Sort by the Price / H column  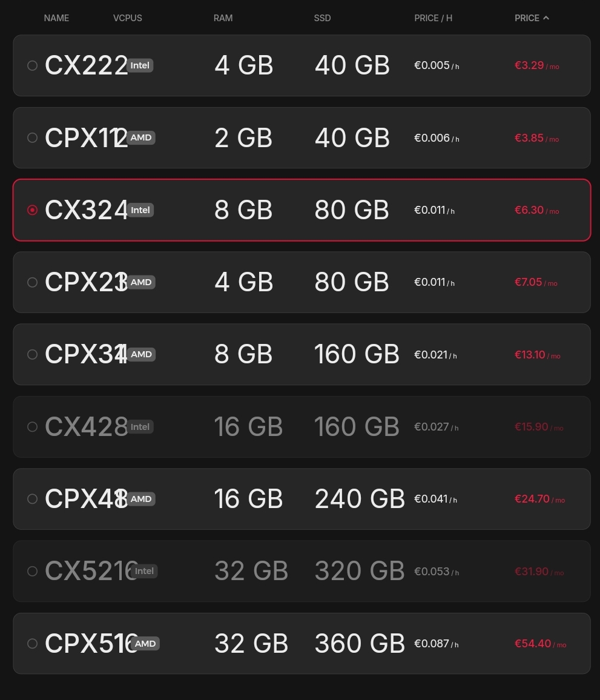433,18
